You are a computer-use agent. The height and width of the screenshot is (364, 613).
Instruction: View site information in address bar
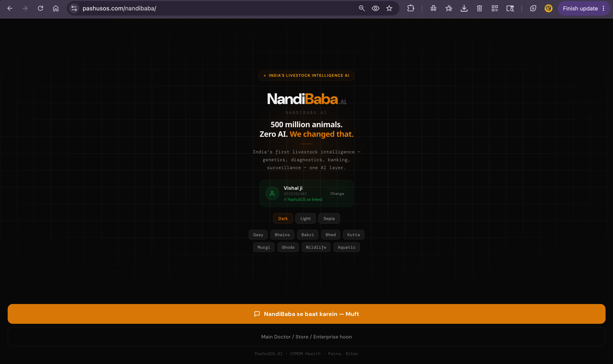coord(74,8)
